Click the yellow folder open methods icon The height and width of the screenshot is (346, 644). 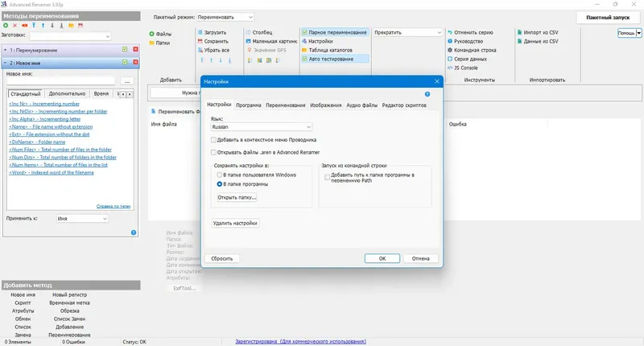click(71, 26)
